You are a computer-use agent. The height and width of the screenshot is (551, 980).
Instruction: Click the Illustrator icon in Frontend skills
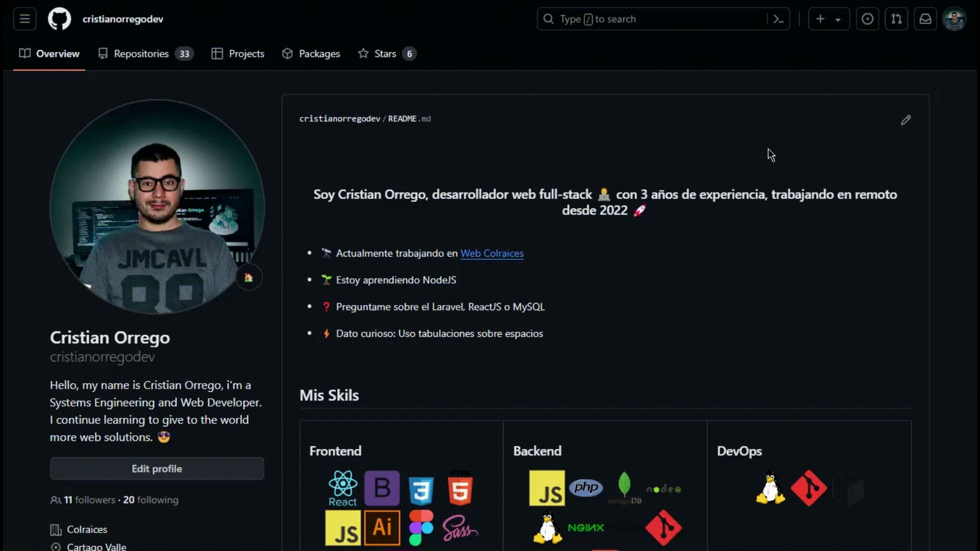click(x=382, y=529)
